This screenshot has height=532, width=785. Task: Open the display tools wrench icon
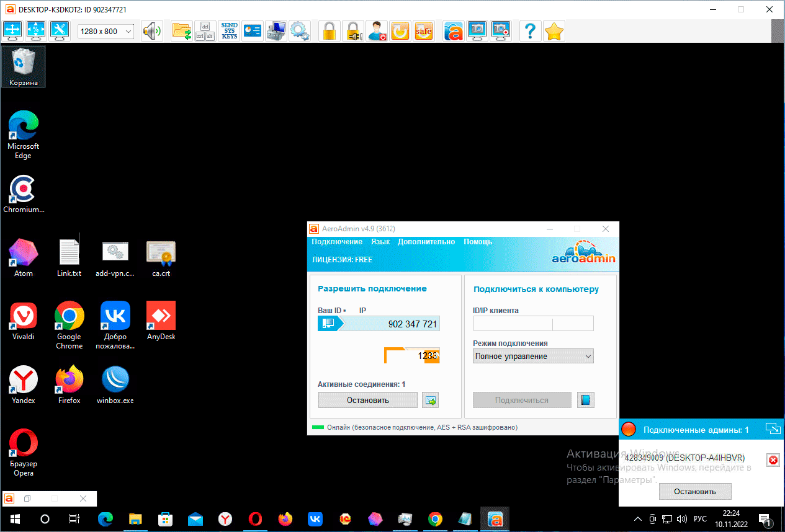[x=60, y=31]
